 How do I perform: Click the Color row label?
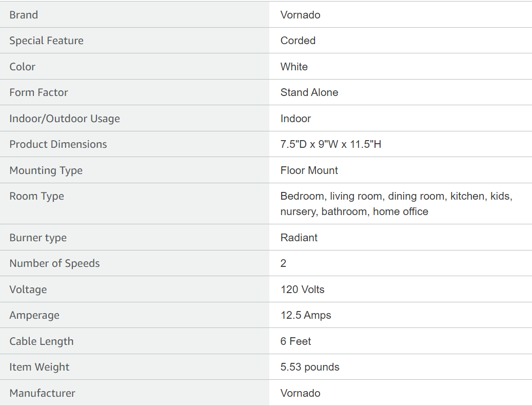click(23, 67)
